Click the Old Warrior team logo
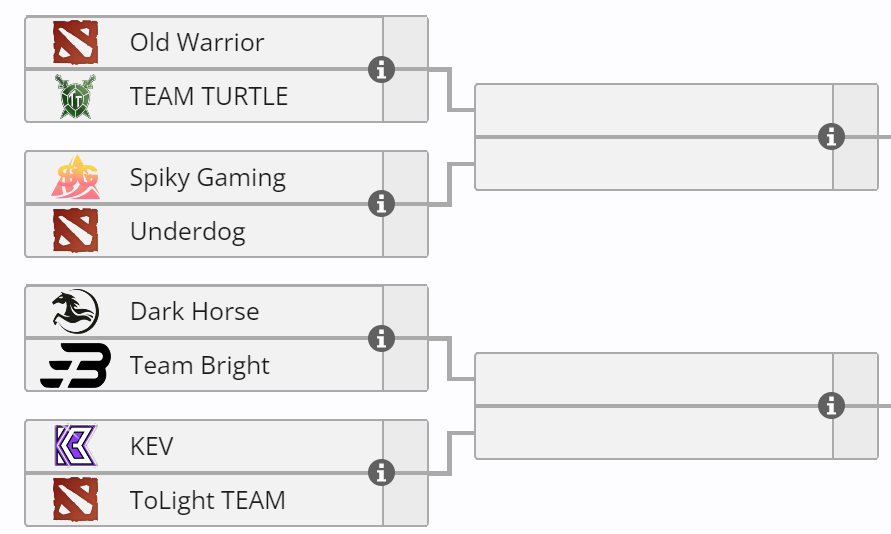This screenshot has height=534, width=891. 75,43
